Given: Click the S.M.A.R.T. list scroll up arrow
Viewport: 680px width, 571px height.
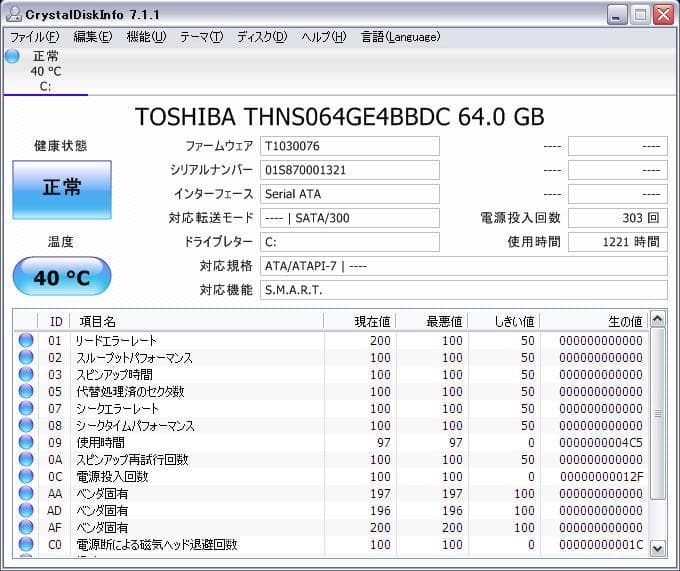Looking at the screenshot, I should pos(658,320).
